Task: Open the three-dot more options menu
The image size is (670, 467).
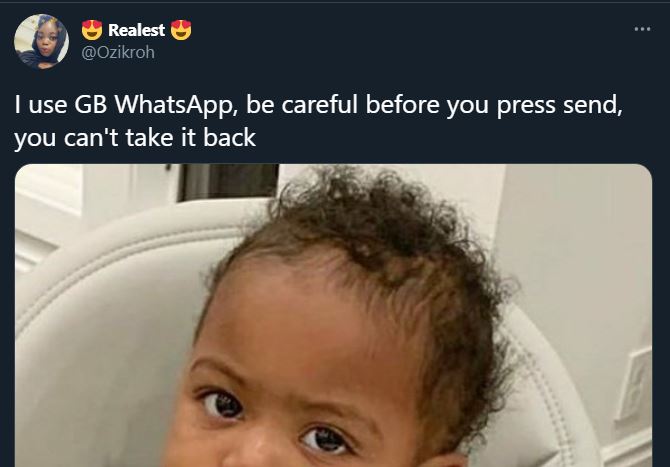Action: (x=642, y=29)
